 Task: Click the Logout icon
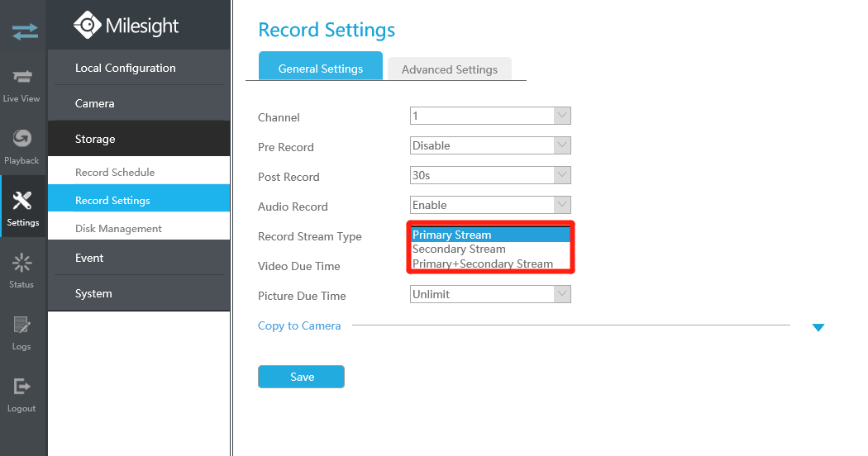tap(22, 387)
